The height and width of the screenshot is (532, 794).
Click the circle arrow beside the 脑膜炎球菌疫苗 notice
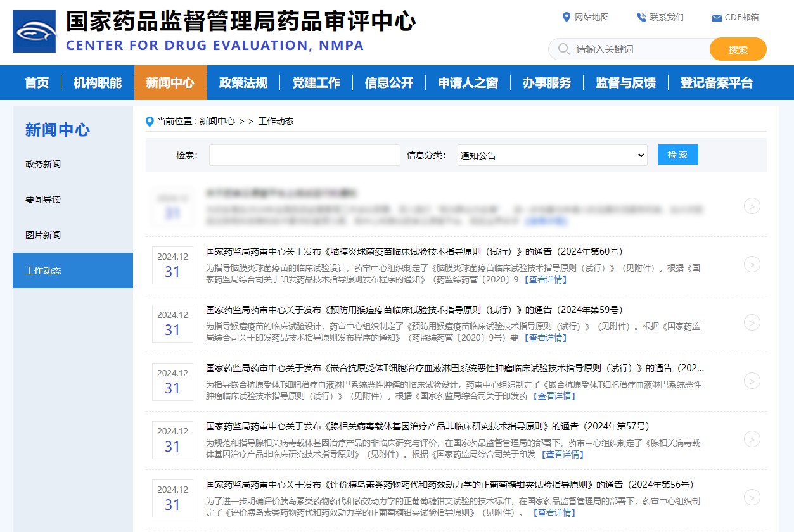point(752,264)
